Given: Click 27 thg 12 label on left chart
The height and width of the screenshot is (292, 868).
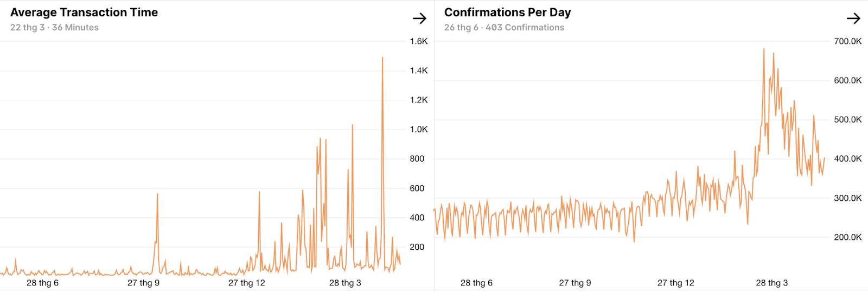Looking at the screenshot, I should (246, 283).
